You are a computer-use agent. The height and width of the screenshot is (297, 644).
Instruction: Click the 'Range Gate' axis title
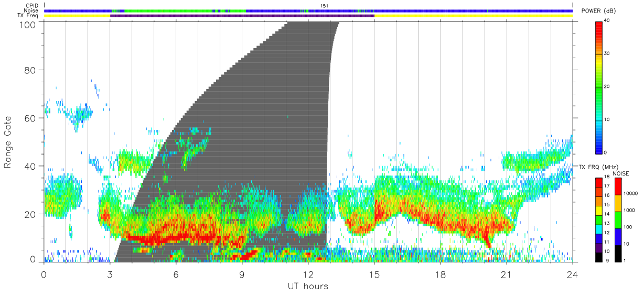8,141
